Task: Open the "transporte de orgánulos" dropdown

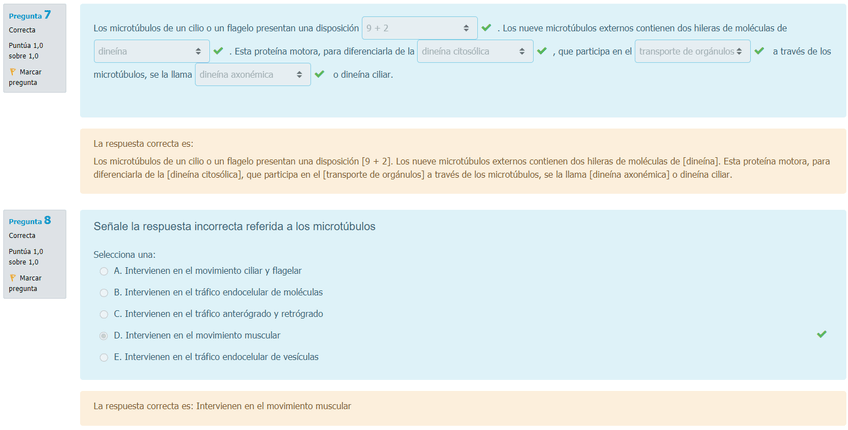Action: pyautogui.click(x=692, y=51)
